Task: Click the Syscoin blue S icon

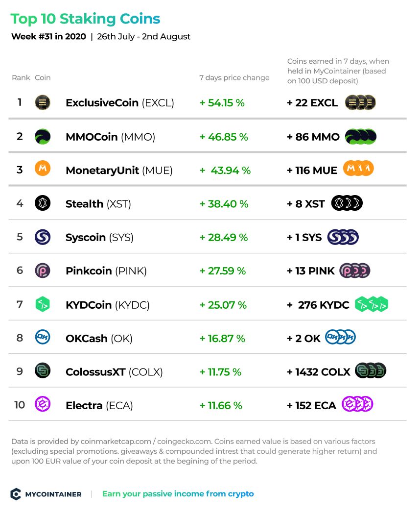Action: [43, 237]
